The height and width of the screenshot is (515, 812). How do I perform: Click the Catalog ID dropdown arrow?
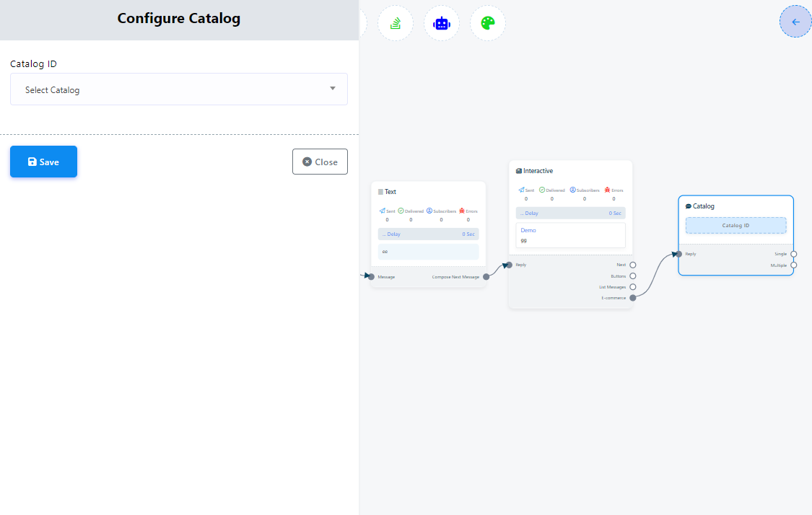333,89
